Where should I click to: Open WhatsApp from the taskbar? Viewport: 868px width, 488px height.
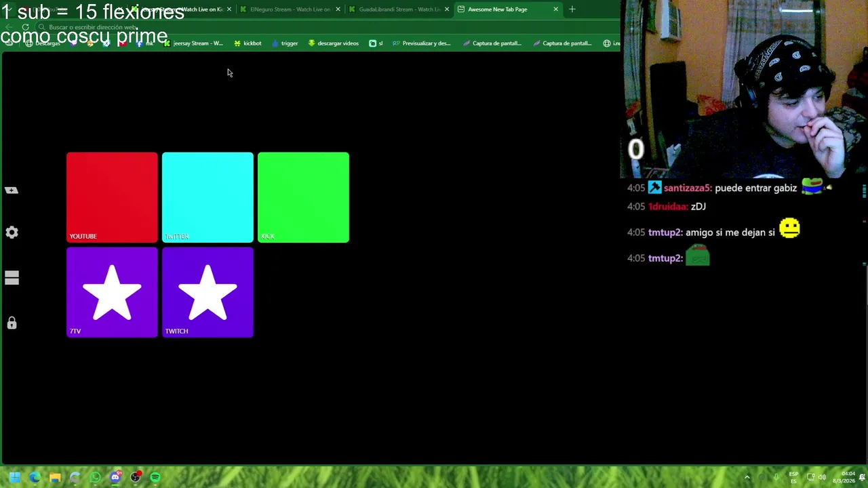95,477
